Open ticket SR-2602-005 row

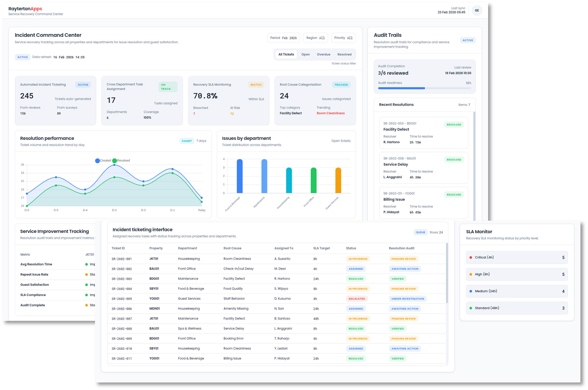[x=122, y=299]
